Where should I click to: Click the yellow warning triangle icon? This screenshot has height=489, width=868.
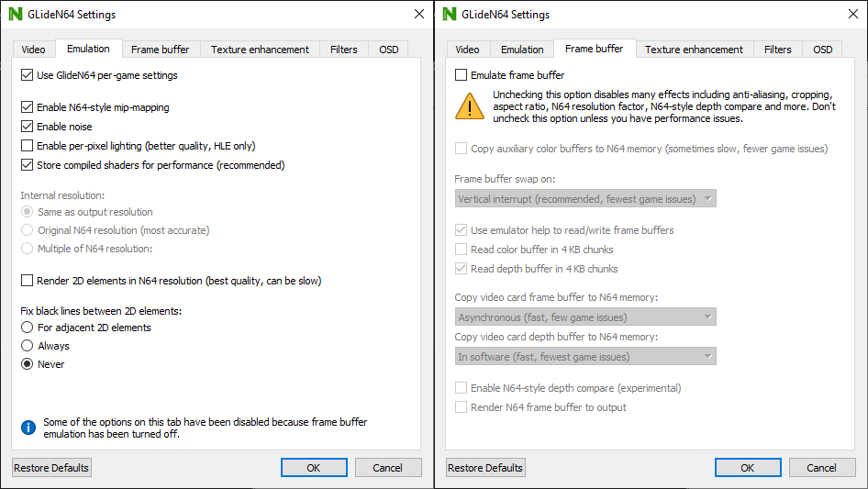coord(470,106)
